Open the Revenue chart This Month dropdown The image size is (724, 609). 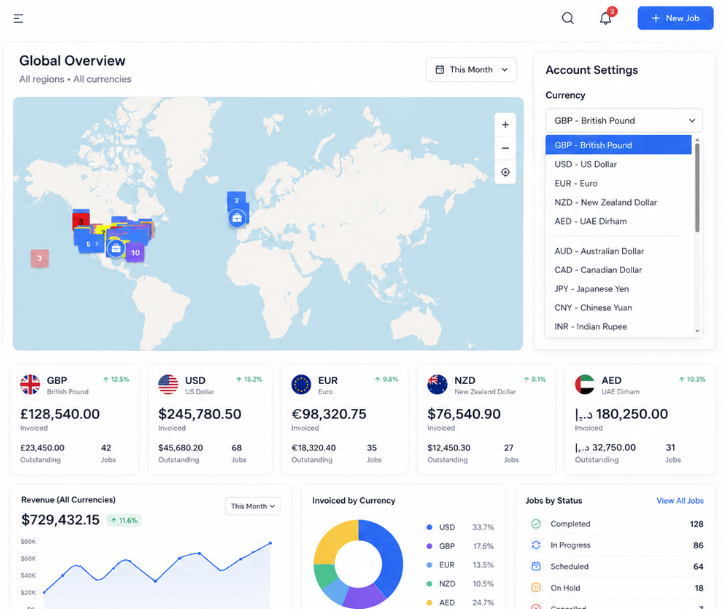(253, 506)
